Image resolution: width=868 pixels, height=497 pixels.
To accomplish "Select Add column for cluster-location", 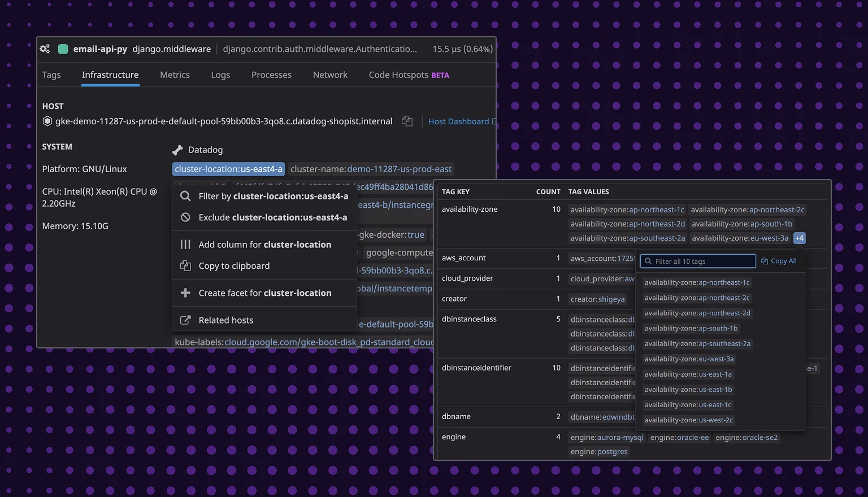I will coord(264,245).
